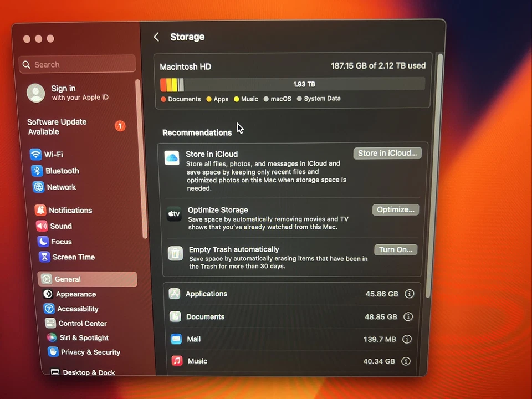
Task: Click Siri & Spotlight icon
Action: (x=52, y=337)
